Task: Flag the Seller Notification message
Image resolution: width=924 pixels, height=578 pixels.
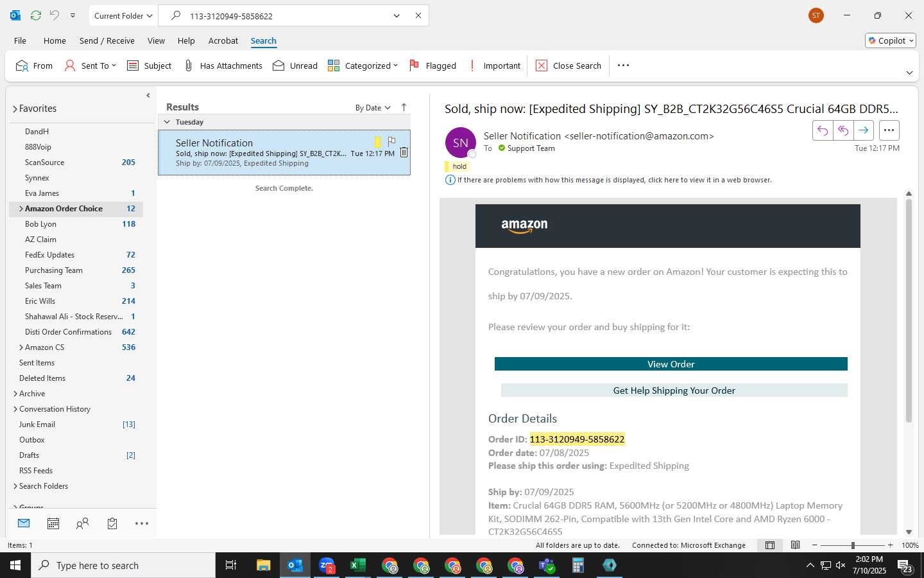Action: click(391, 141)
